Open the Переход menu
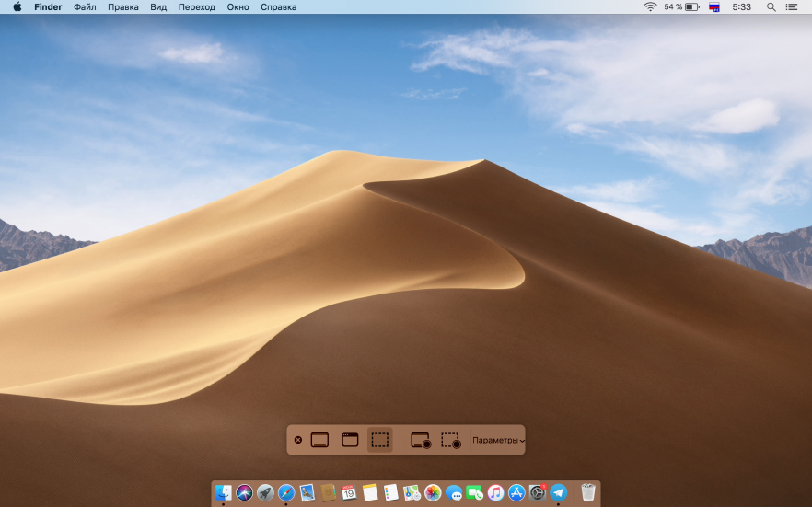This screenshot has width=812, height=507. [x=197, y=7]
